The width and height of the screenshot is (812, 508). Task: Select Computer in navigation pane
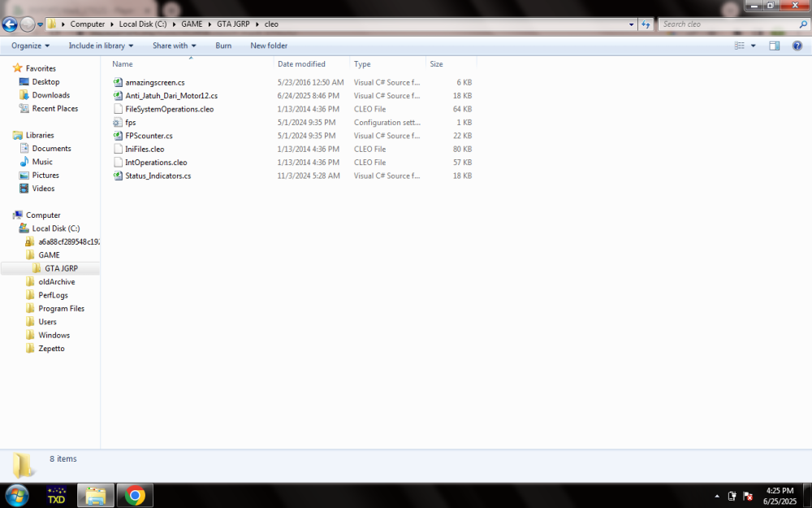[x=43, y=215]
